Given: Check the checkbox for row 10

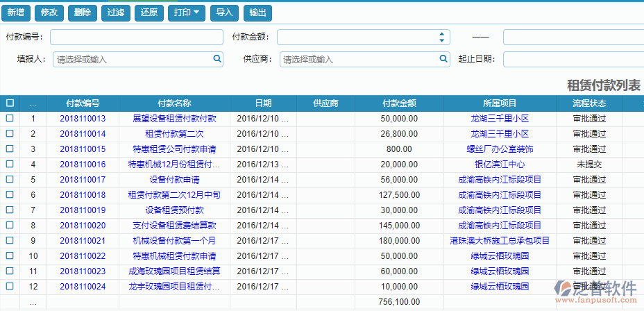Looking at the screenshot, I should tap(10, 255).
